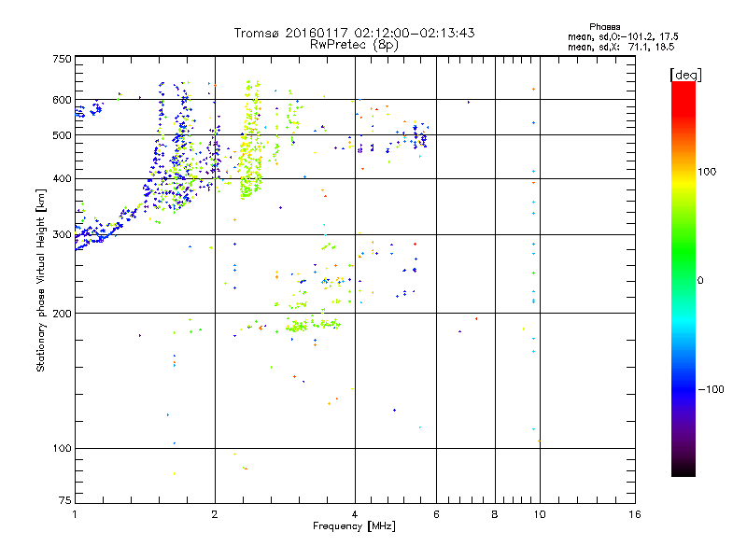Click the y-axis tick label '300'
Viewport: 747px width, 560px height.
click(62, 235)
